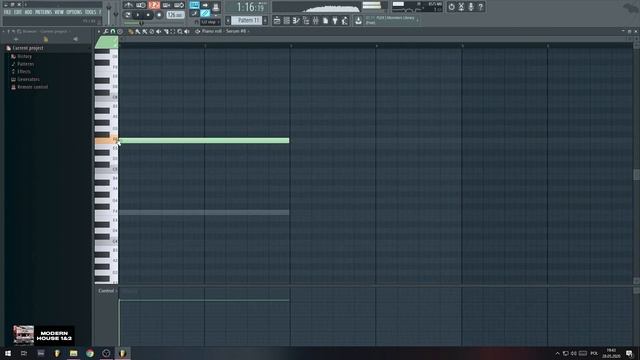Image resolution: width=640 pixels, height=360 pixels.
Task: Open the PATTERNS menu
Action: click(43, 12)
